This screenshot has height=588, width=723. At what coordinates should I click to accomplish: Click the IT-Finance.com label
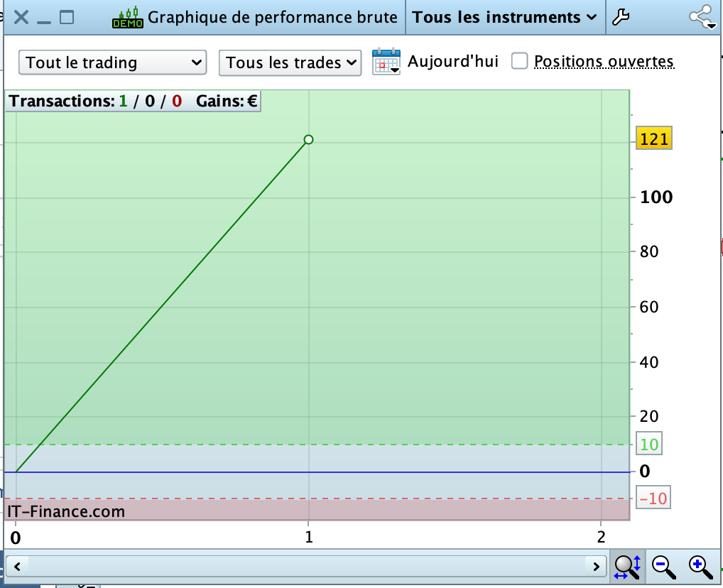(66, 511)
